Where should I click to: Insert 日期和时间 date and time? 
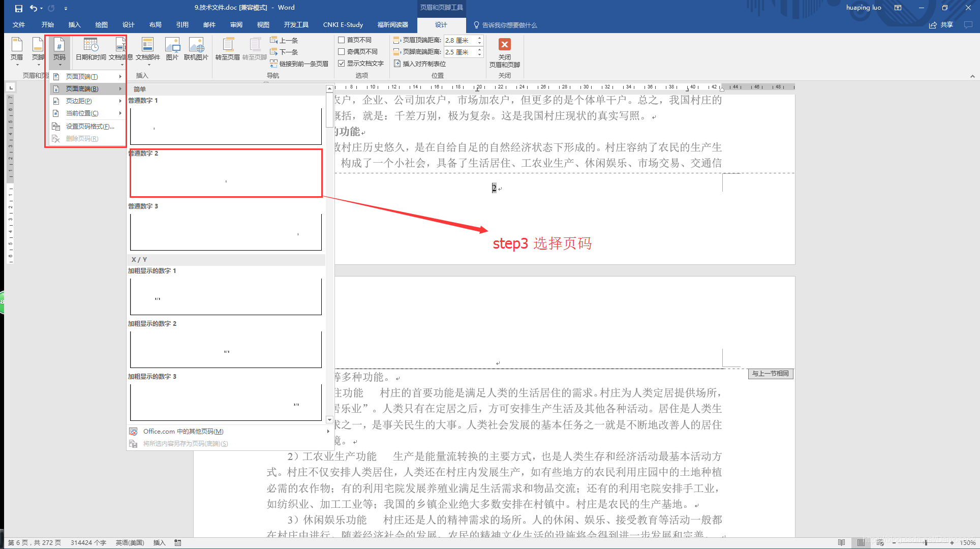coord(90,49)
